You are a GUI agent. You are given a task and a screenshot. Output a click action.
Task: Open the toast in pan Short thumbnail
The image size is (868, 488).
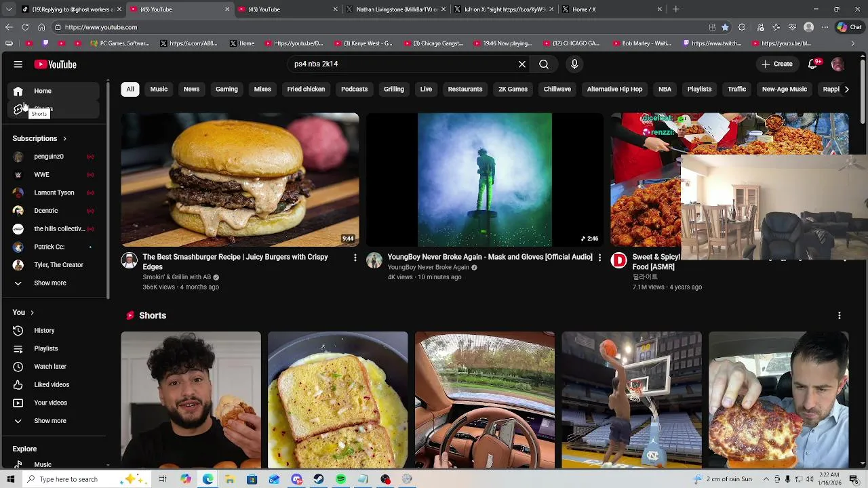[x=338, y=400]
